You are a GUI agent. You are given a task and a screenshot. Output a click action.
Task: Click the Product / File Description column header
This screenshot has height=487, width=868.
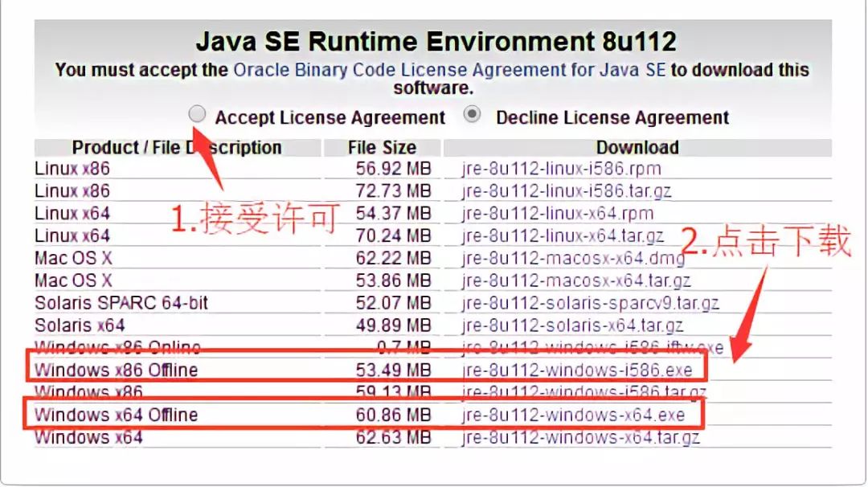coord(177,148)
